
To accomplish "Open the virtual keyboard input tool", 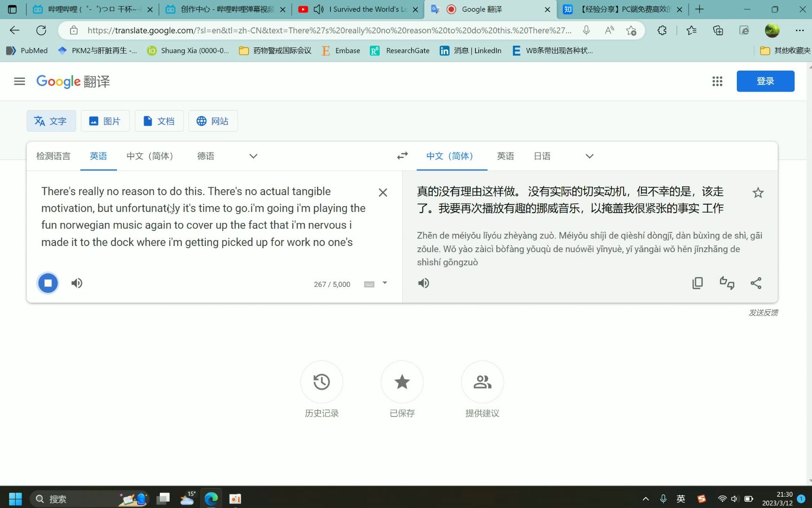I will 369,284.
